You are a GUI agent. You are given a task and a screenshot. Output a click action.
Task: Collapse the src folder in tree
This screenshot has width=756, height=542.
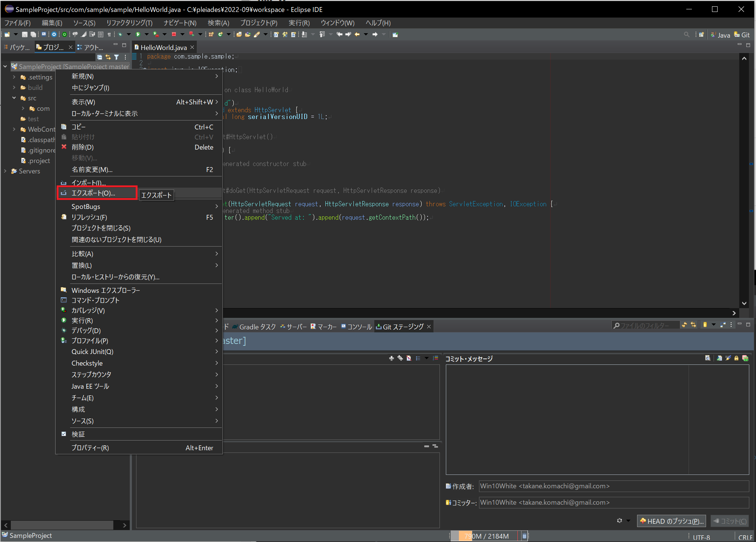(14, 98)
